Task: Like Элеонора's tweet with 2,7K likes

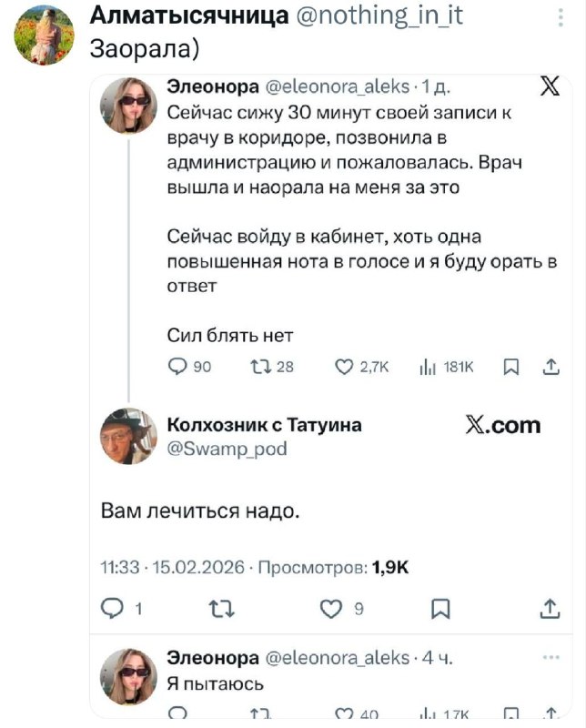Action: tap(346, 367)
